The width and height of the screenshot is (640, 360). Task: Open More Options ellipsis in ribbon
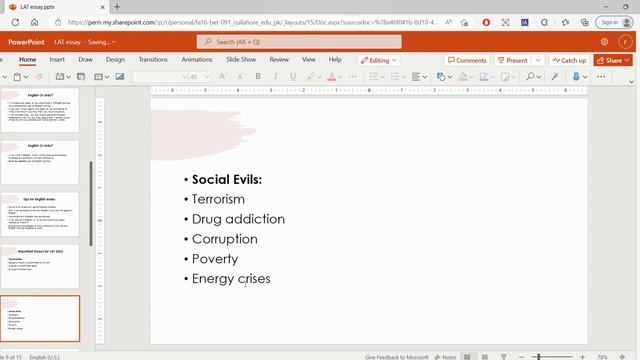click(x=601, y=77)
